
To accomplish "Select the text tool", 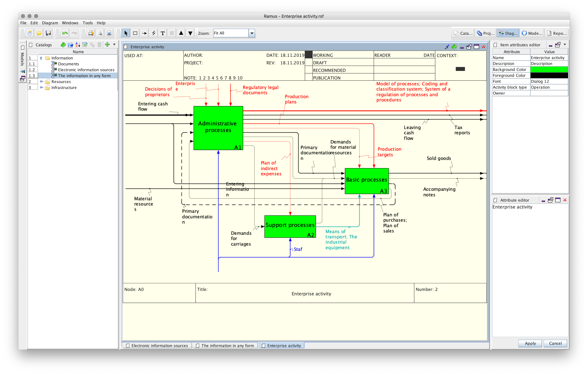I will tap(163, 33).
